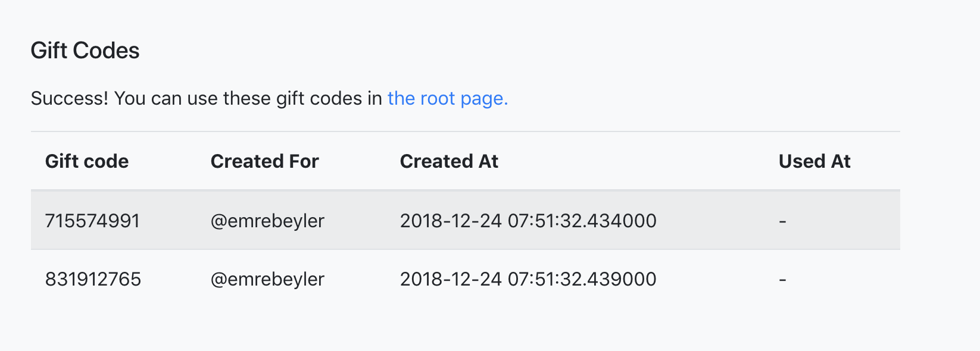980x351 pixels.
Task: Click the word Gift in the page heading
Action: [49, 51]
